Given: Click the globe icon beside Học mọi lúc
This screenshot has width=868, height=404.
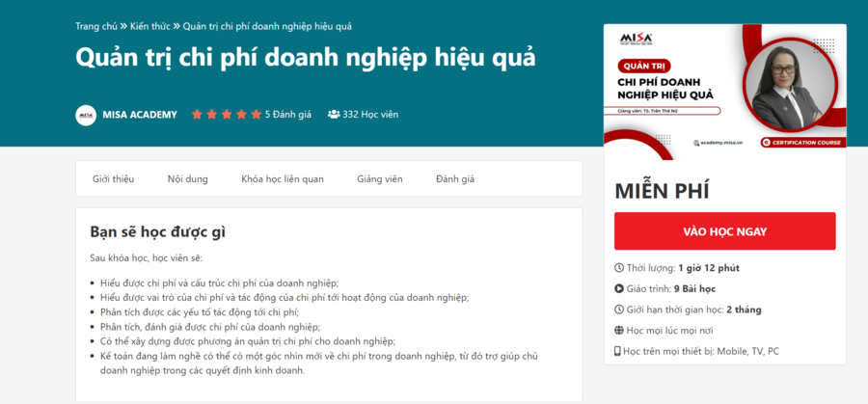Looking at the screenshot, I should point(619,331).
